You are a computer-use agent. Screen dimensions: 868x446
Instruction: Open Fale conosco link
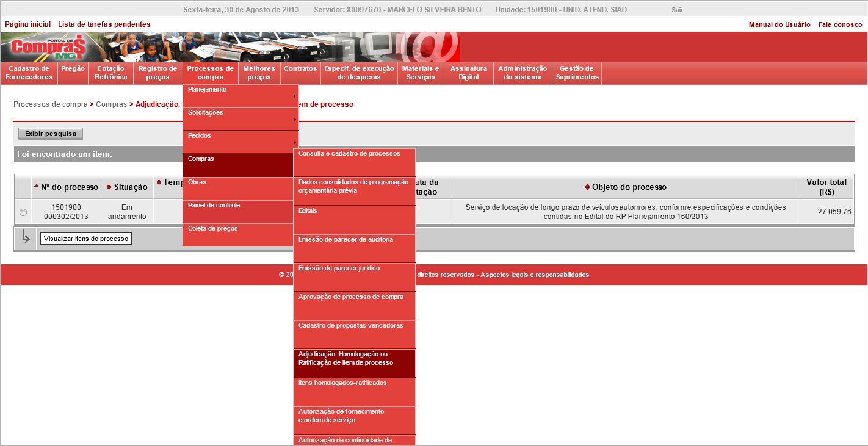pos(841,24)
